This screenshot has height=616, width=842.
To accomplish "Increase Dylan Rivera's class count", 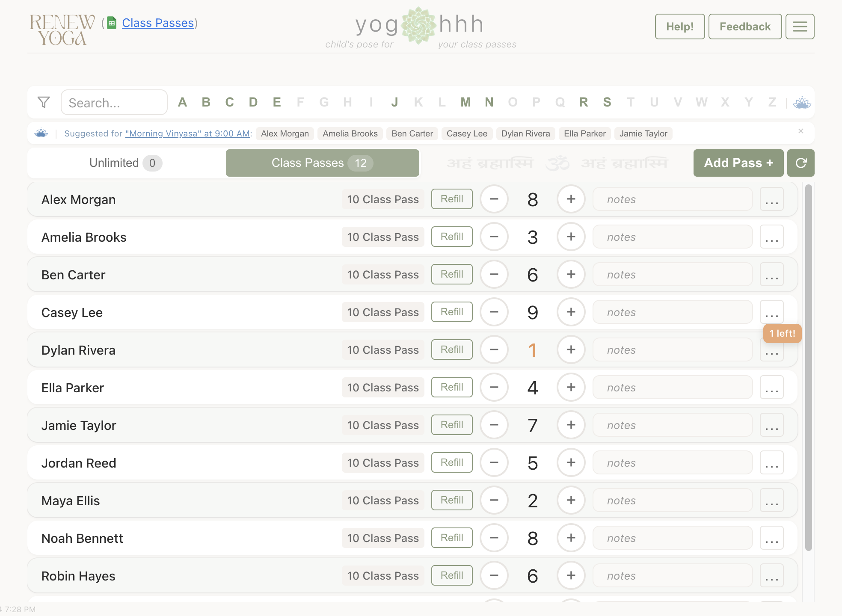I will point(571,350).
